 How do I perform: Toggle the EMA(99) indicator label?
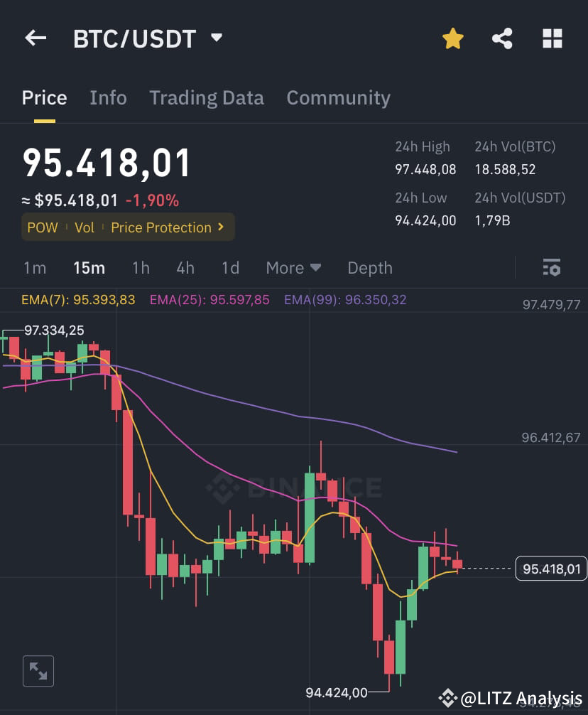coord(345,299)
